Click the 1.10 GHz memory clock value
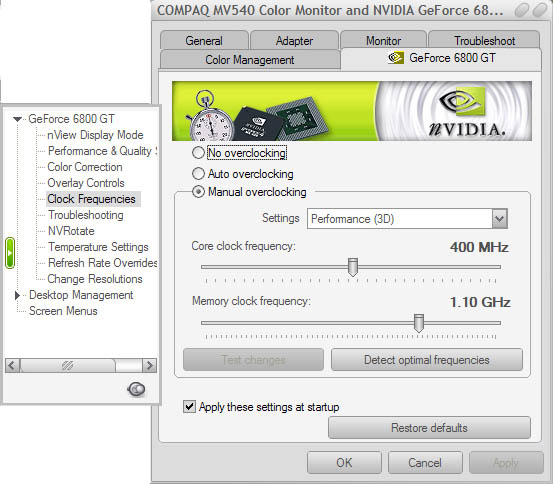The image size is (553, 484). click(x=480, y=302)
